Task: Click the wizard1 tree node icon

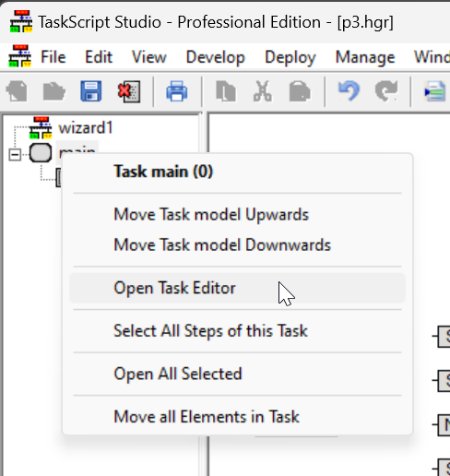Action: pos(41,127)
